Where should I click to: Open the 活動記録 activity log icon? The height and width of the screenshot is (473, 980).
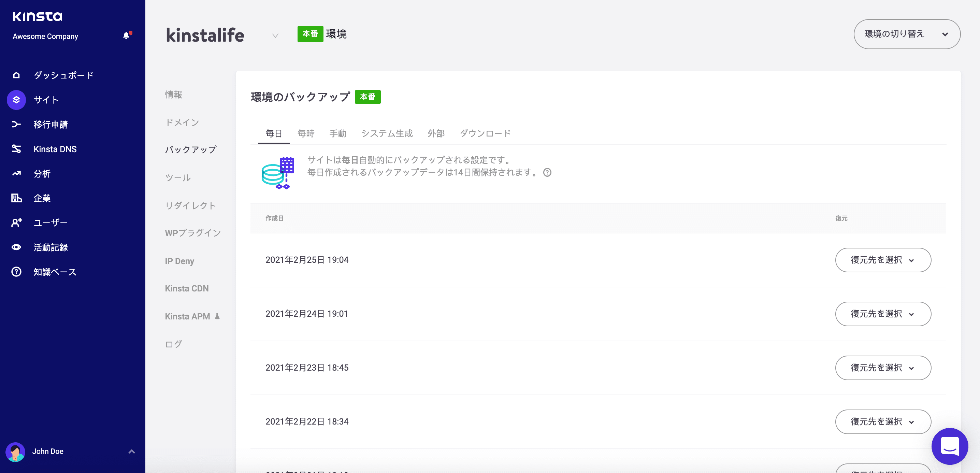(16, 247)
